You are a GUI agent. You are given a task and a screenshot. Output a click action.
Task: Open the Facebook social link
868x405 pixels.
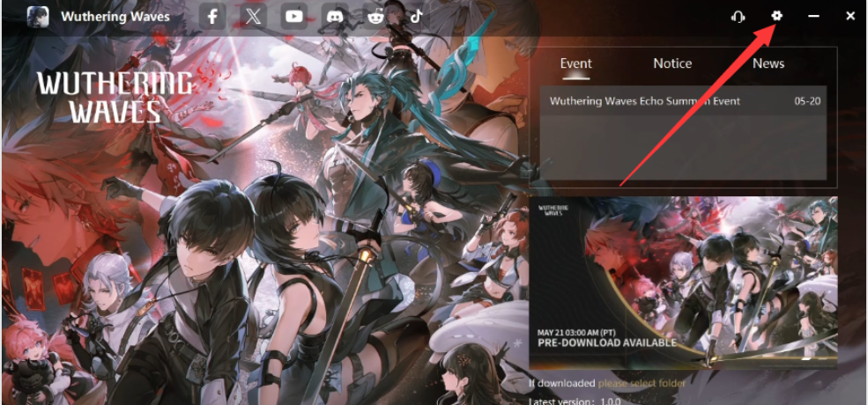click(x=212, y=17)
